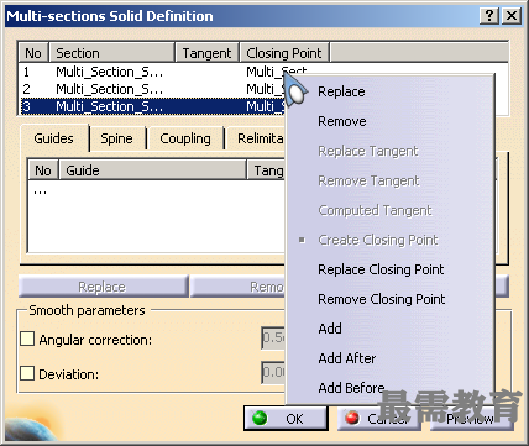
Task: Enable the Deviation checkbox
Action: point(27,373)
